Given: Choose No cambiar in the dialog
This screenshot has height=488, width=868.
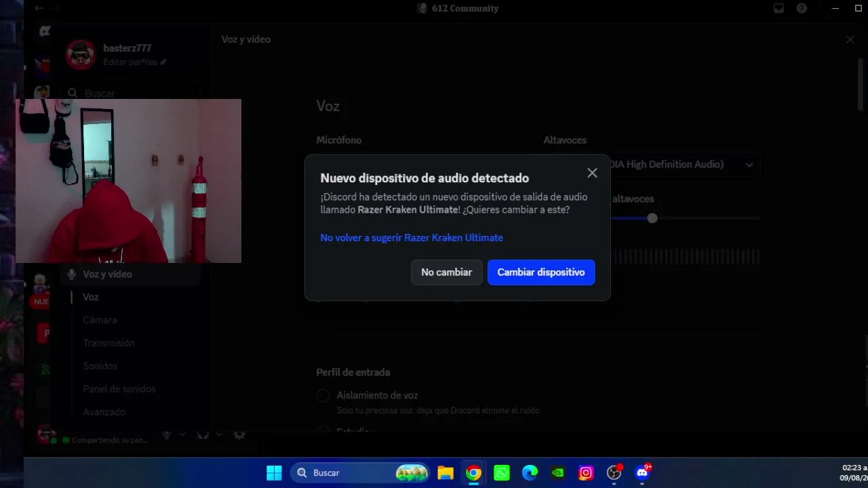Looking at the screenshot, I should click(446, 272).
